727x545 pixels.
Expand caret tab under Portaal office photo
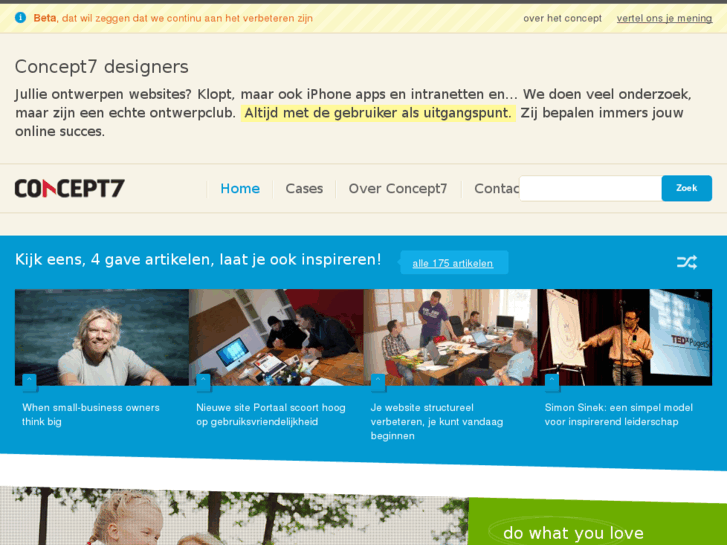click(x=204, y=382)
